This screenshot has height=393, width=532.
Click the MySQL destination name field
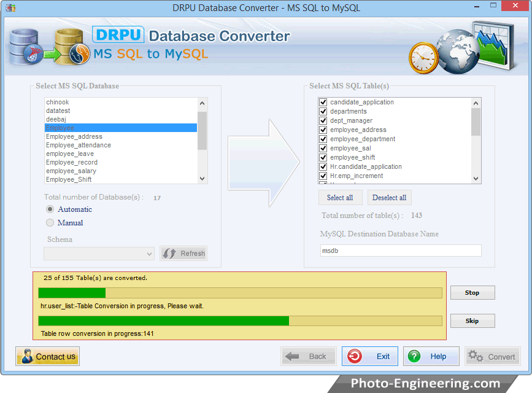click(x=401, y=251)
